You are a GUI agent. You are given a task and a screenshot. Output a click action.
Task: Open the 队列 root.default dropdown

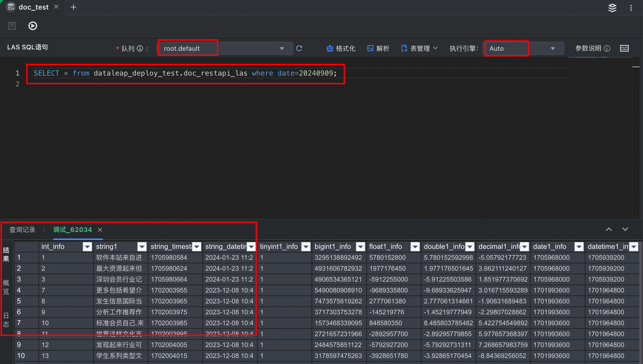pos(225,48)
